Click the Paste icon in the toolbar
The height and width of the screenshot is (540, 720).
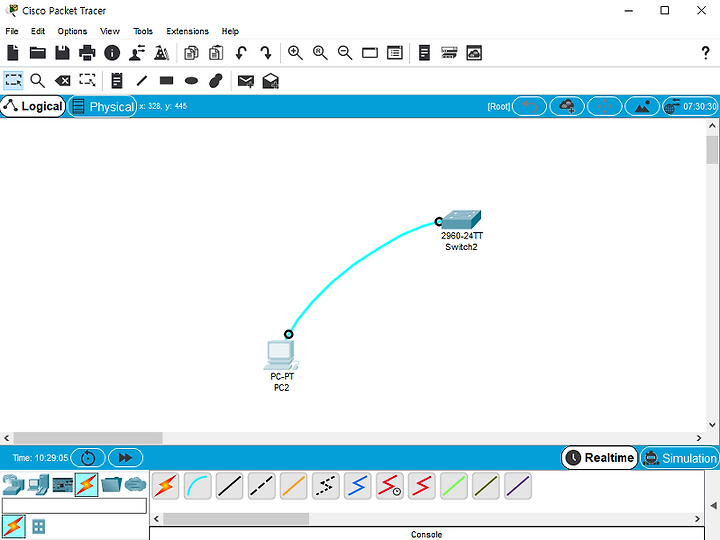coord(216,53)
